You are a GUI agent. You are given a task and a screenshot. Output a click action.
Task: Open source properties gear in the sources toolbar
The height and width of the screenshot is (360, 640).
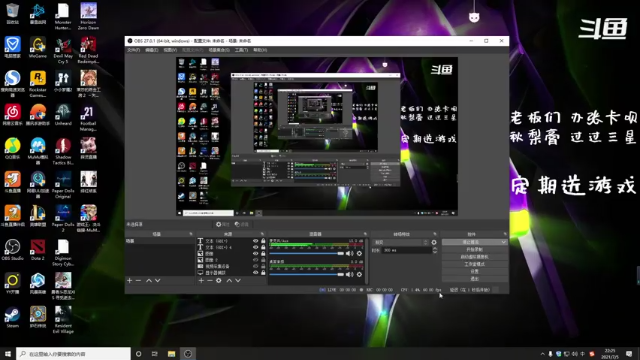[219, 280]
